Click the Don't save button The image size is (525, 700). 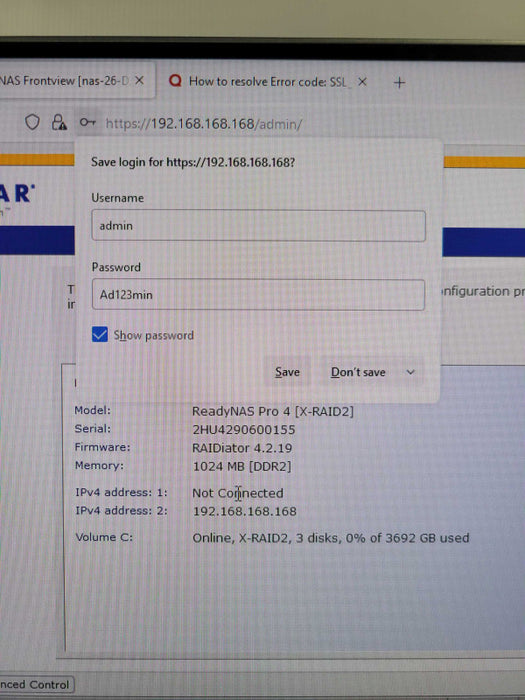pyautogui.click(x=358, y=372)
